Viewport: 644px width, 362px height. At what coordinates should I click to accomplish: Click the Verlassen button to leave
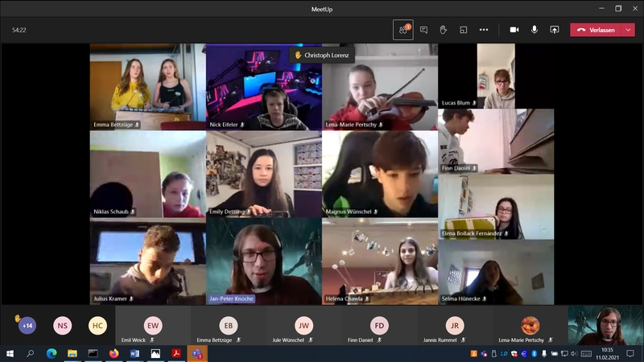tap(597, 30)
